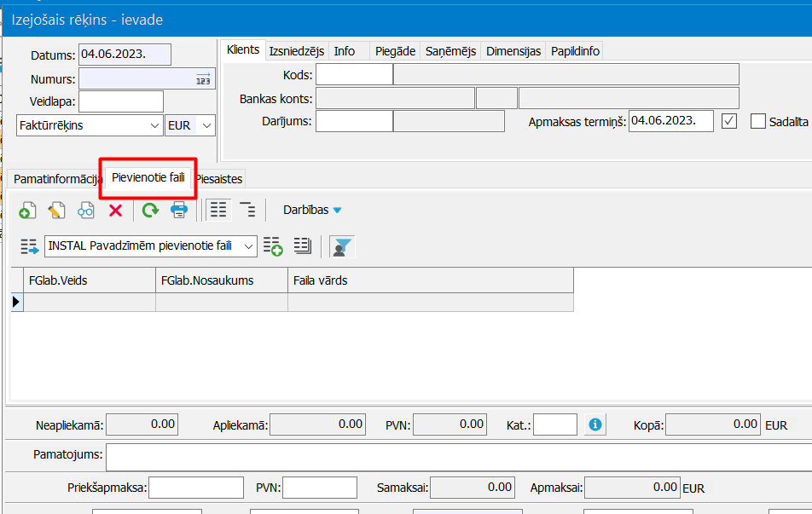
Task: Add new attached file record
Action: [x=27, y=211]
